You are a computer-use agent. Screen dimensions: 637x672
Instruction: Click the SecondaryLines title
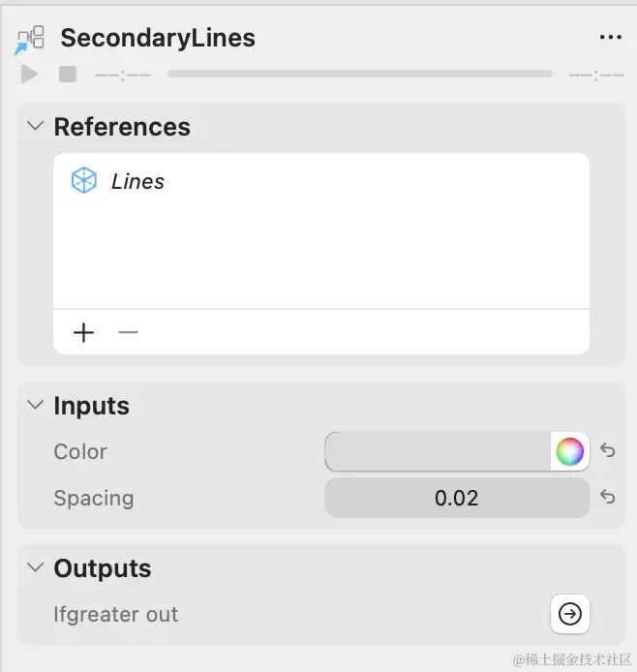tap(158, 38)
